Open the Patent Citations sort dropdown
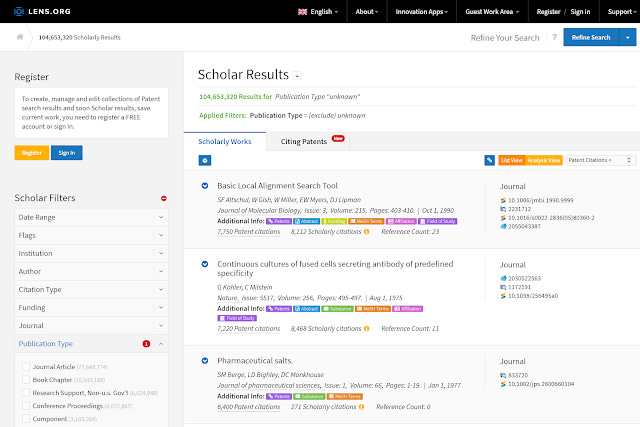 601,160
